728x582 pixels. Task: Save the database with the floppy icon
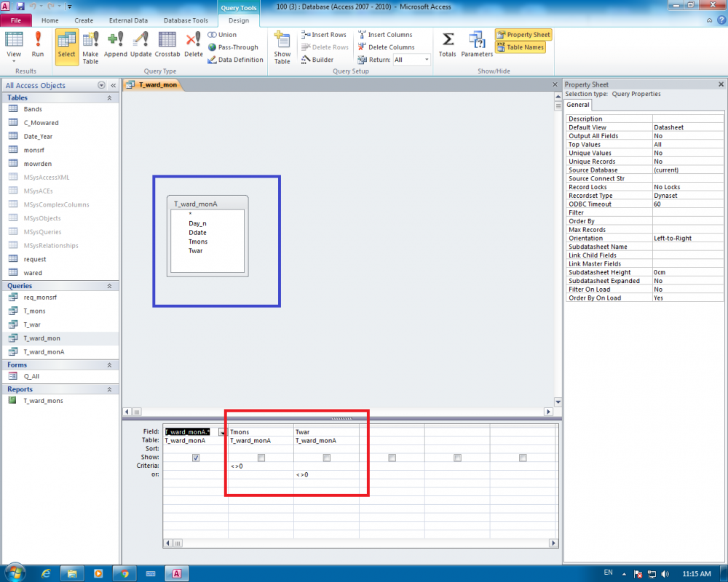coord(20,7)
